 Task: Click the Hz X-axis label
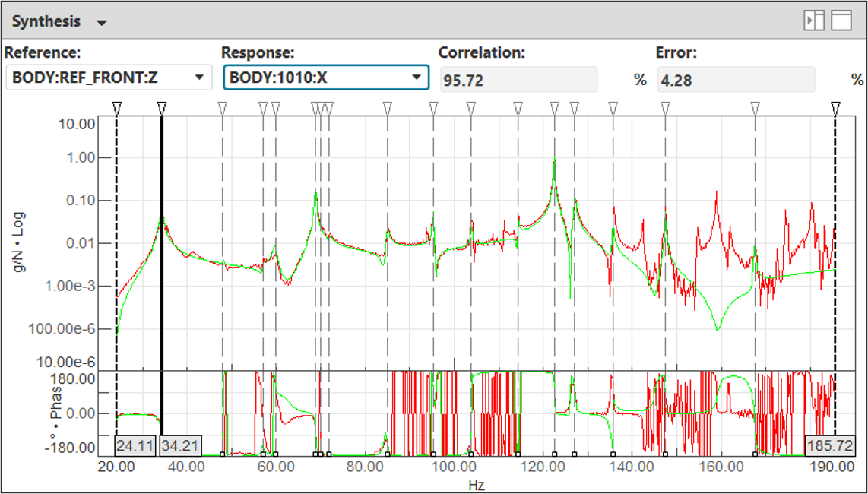(476, 484)
